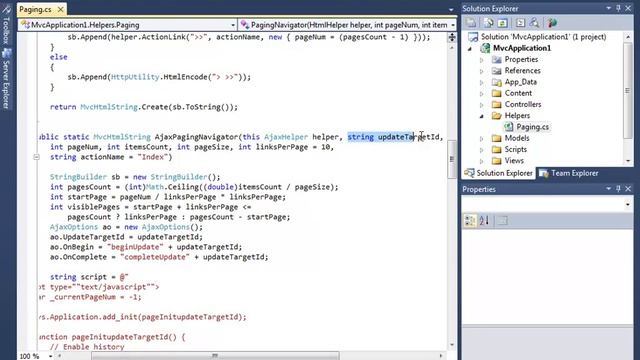The width and height of the screenshot is (640, 360).
Task: Select the Models folder item
Action: click(517, 138)
